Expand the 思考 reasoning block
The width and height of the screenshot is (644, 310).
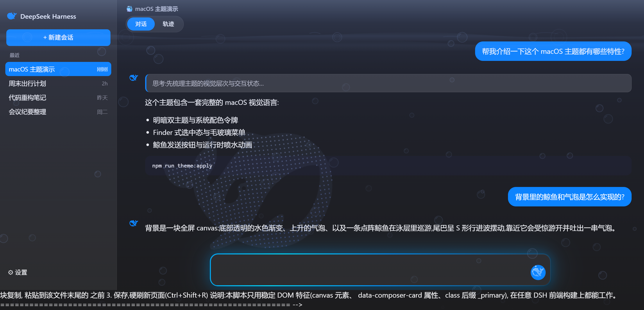click(388, 83)
